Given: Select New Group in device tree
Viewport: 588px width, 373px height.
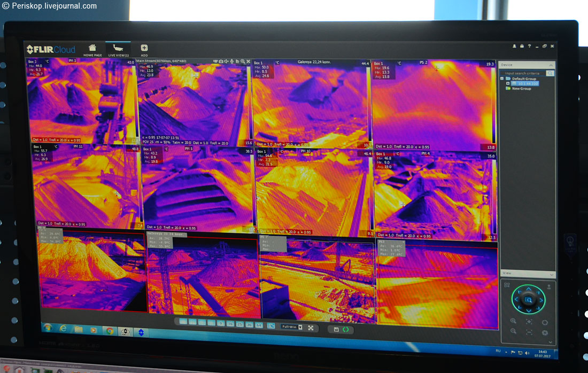Looking at the screenshot, I should [521, 89].
